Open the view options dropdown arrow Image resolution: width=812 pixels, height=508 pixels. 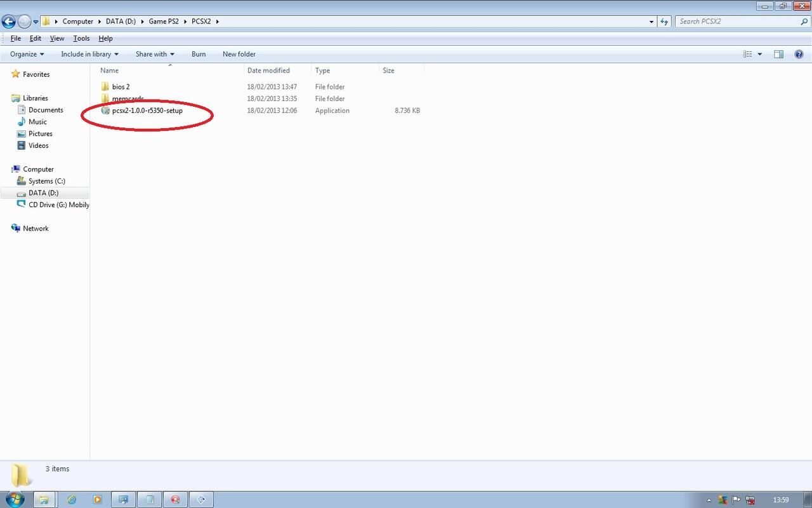(x=760, y=54)
